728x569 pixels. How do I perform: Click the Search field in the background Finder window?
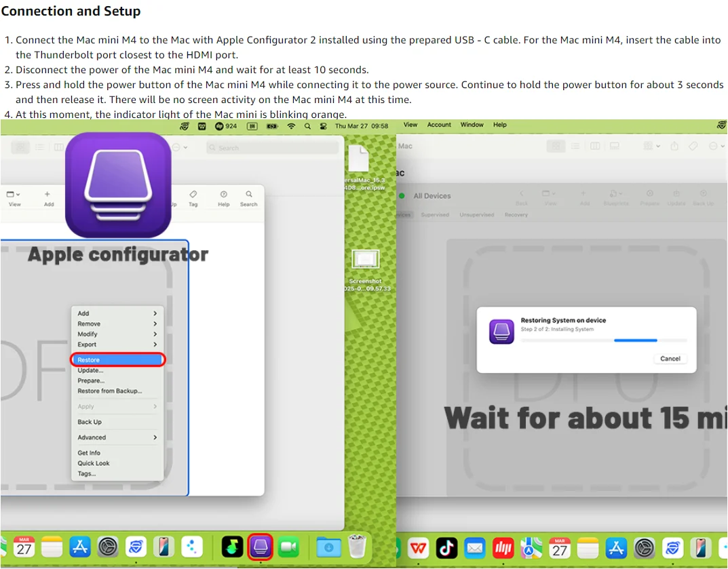click(x=272, y=148)
